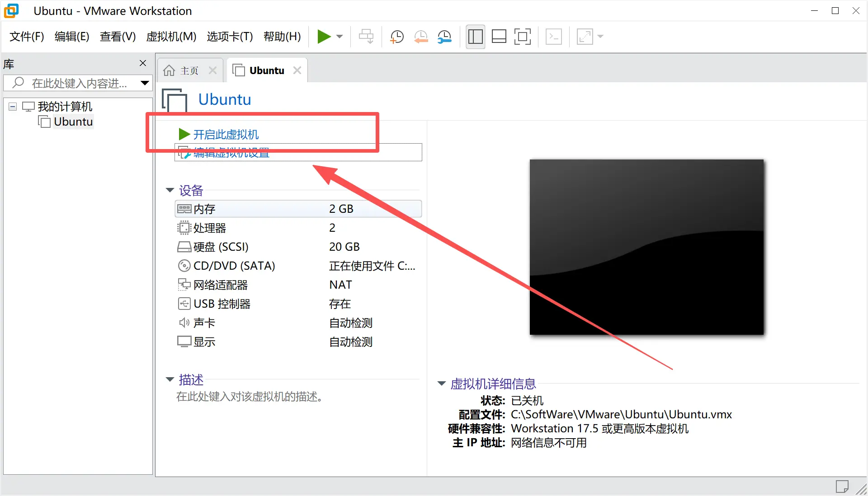Collapse the 设备 devices section
868x496 pixels.
[x=170, y=190]
